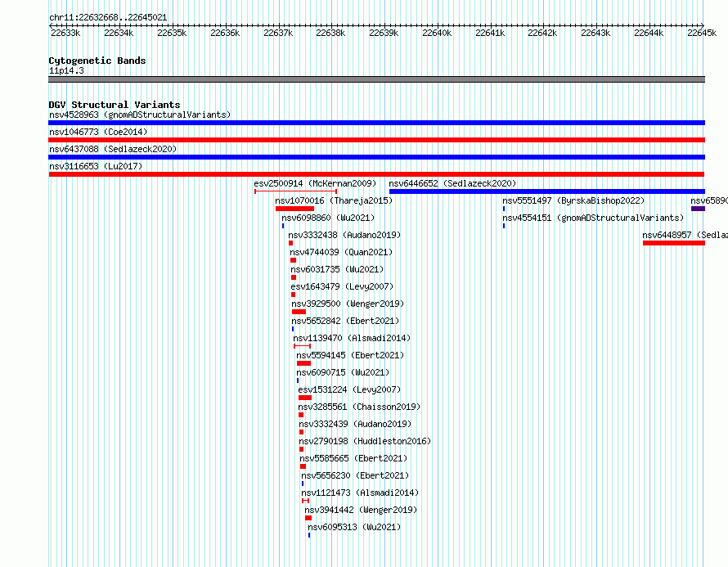Click the red span bar of esv2500914
Viewport: 728px width, 567px height.
(296, 191)
